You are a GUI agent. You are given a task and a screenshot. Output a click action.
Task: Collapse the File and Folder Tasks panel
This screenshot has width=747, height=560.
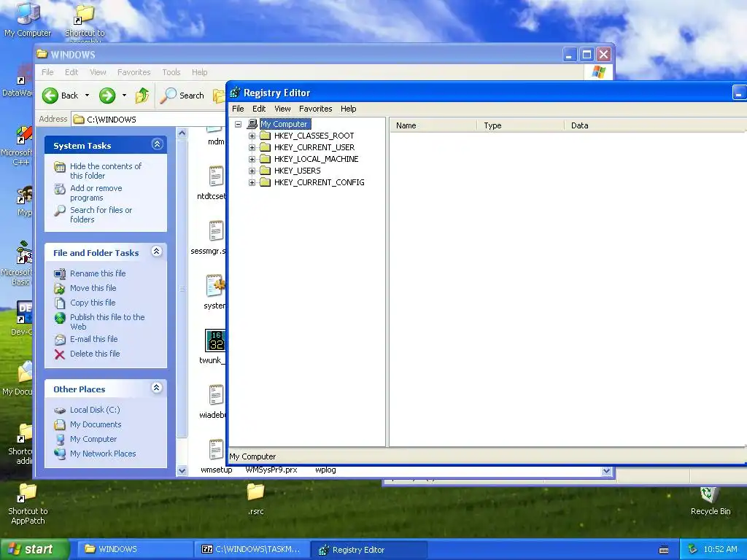[156, 252]
